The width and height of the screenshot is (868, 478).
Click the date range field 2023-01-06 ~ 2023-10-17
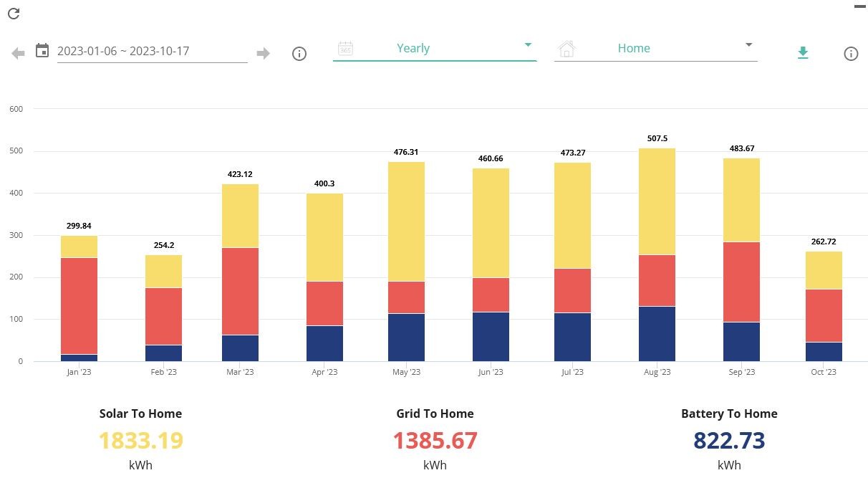[x=152, y=51]
